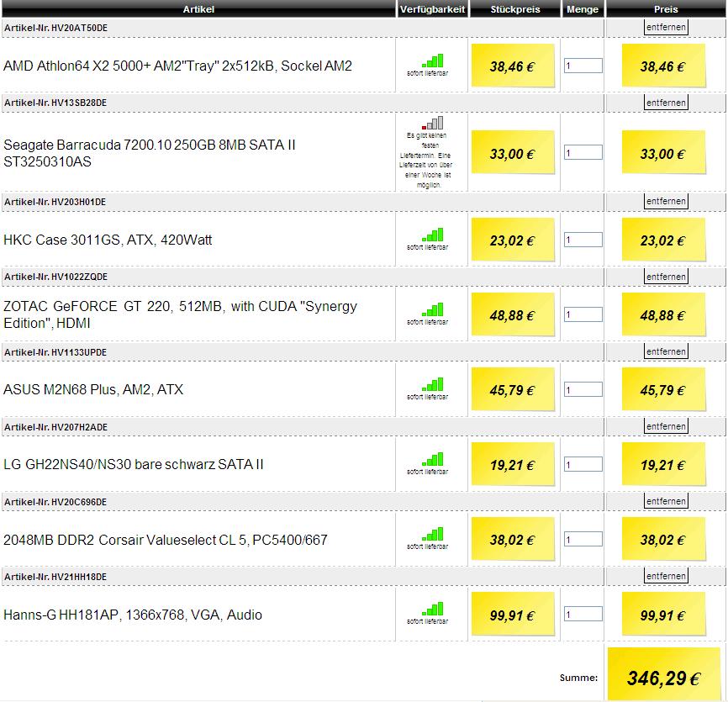Image resolution: width=728 pixels, height=702 pixels.
Task: Click unit price 33,00 € for Seagate
Action: pos(513,154)
